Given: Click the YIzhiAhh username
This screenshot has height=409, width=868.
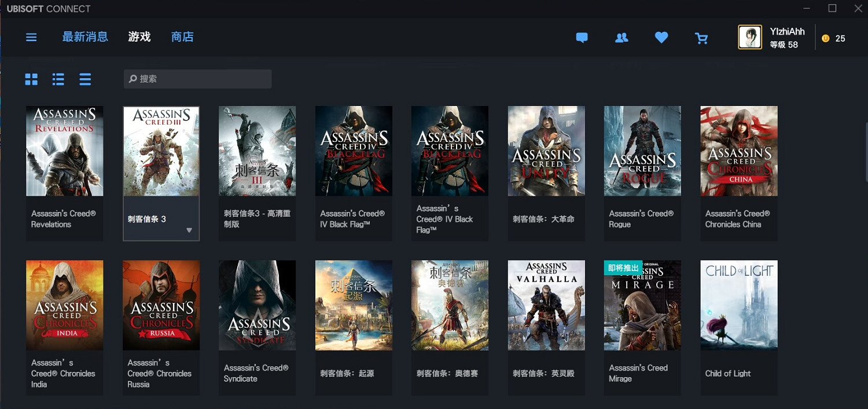Looking at the screenshot, I should coord(787,32).
